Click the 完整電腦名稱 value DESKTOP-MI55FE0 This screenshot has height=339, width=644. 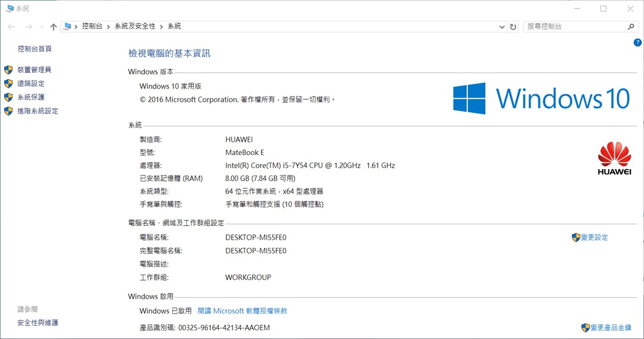point(256,250)
